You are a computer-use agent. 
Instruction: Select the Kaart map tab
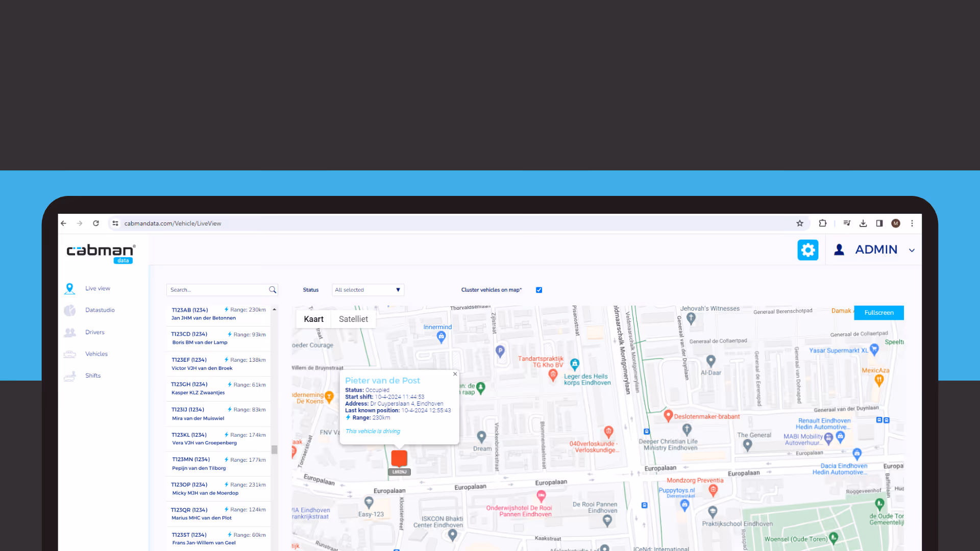tap(313, 319)
